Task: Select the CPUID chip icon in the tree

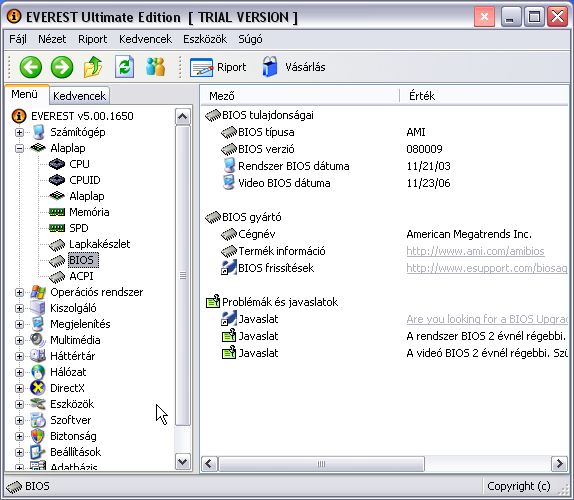Action: click(57, 180)
